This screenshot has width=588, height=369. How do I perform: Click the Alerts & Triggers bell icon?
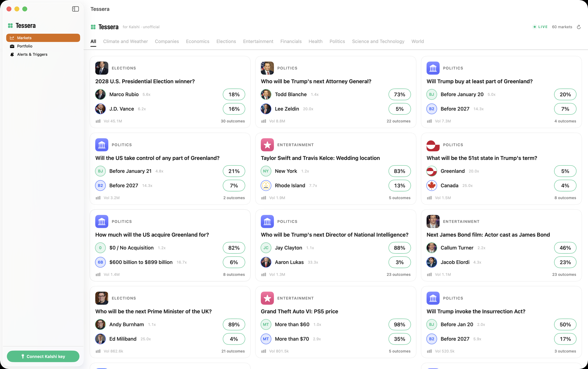pos(12,55)
